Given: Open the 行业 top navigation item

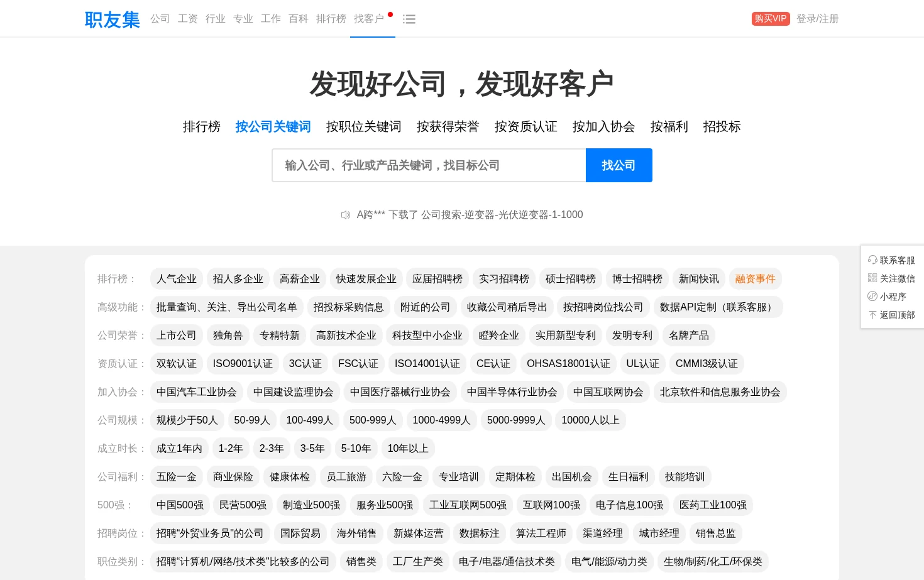Looking at the screenshot, I should (216, 19).
